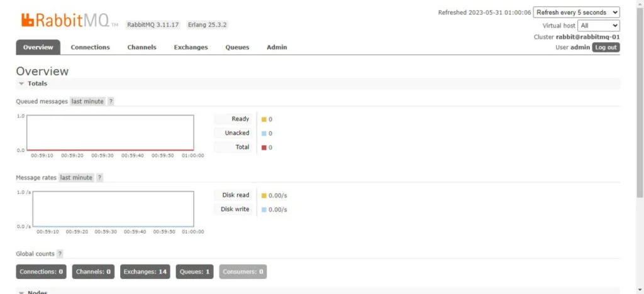The width and height of the screenshot is (644, 294).
Task: Click the Total legend label
Action: (233, 147)
